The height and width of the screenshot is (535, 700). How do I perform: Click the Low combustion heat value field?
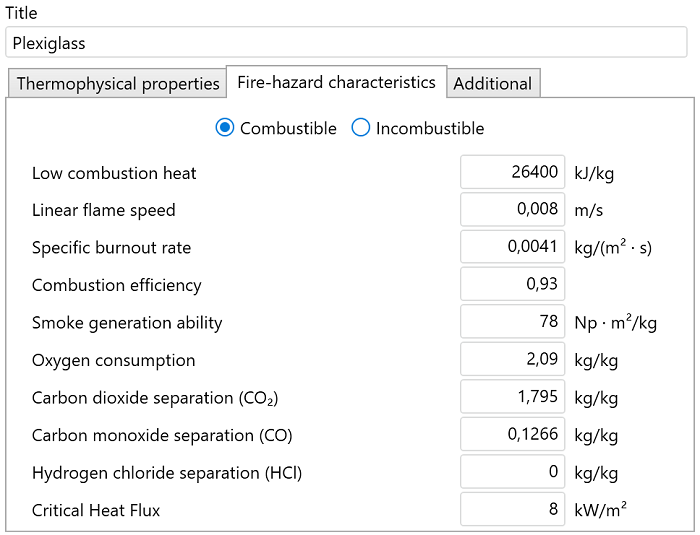point(512,172)
